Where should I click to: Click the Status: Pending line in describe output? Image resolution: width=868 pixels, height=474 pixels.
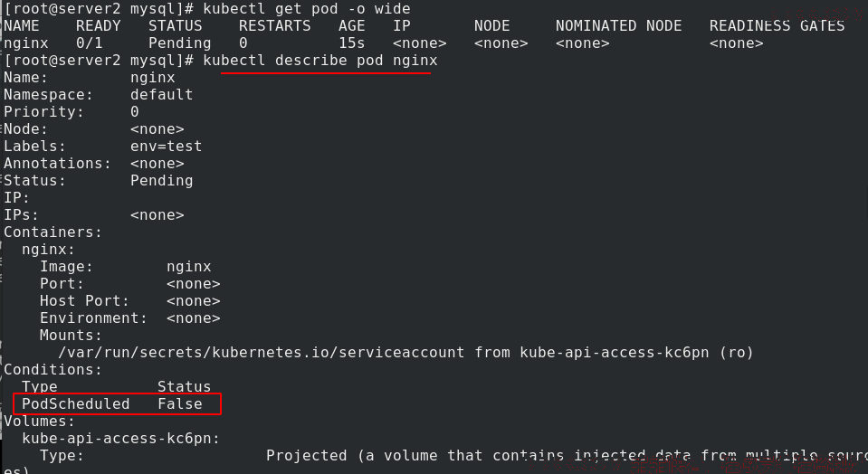(99, 180)
